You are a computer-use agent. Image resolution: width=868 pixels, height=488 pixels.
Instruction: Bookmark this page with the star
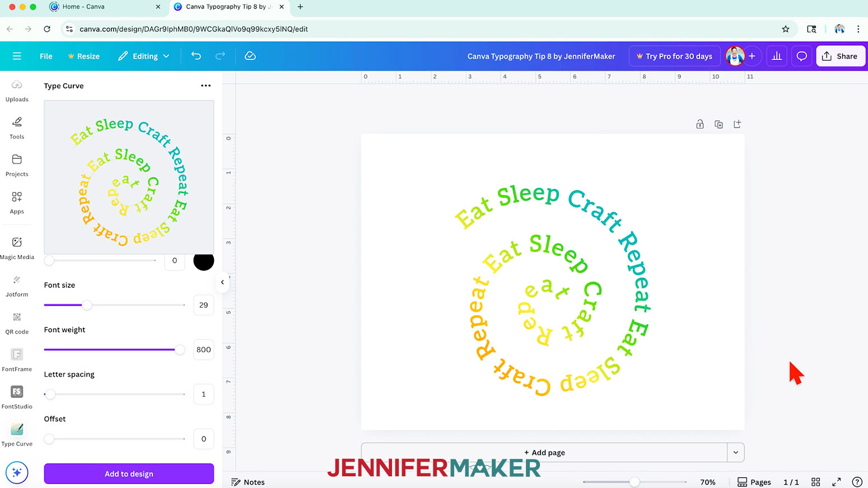pyautogui.click(x=786, y=29)
